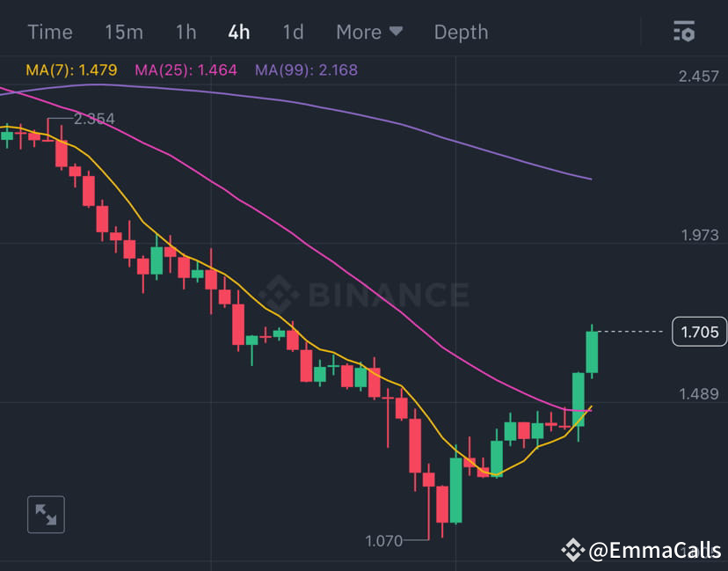Switch to the 1d interval
This screenshot has height=571, width=728.
293,32
